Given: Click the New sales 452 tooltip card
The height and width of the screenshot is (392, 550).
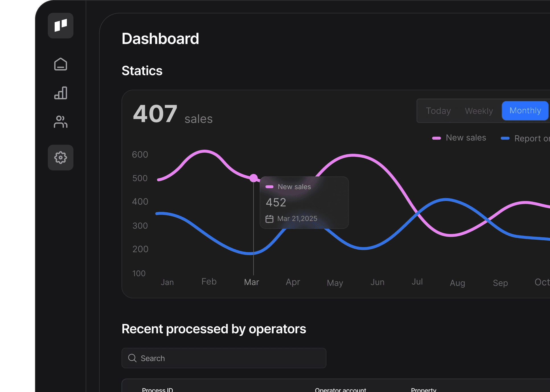Looking at the screenshot, I should click(304, 203).
